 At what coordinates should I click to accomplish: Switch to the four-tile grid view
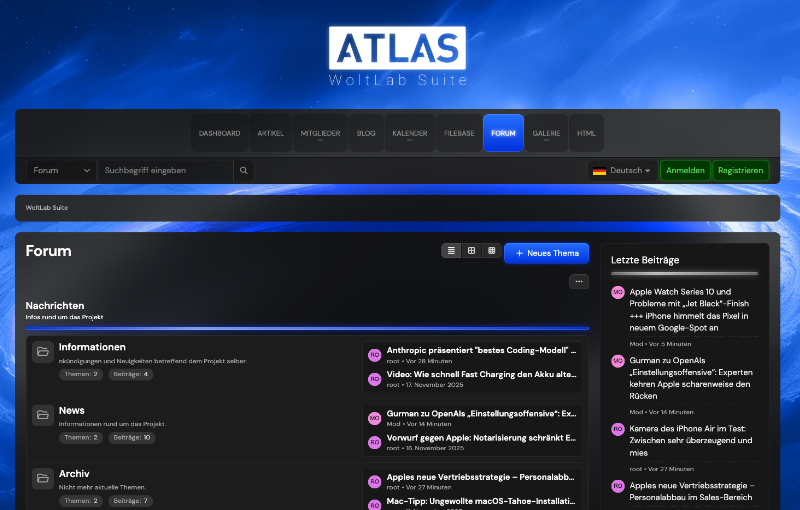[471, 251]
